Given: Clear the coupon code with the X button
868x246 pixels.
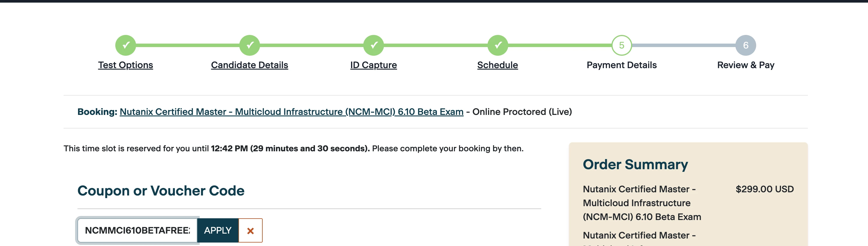Looking at the screenshot, I should 250,230.
